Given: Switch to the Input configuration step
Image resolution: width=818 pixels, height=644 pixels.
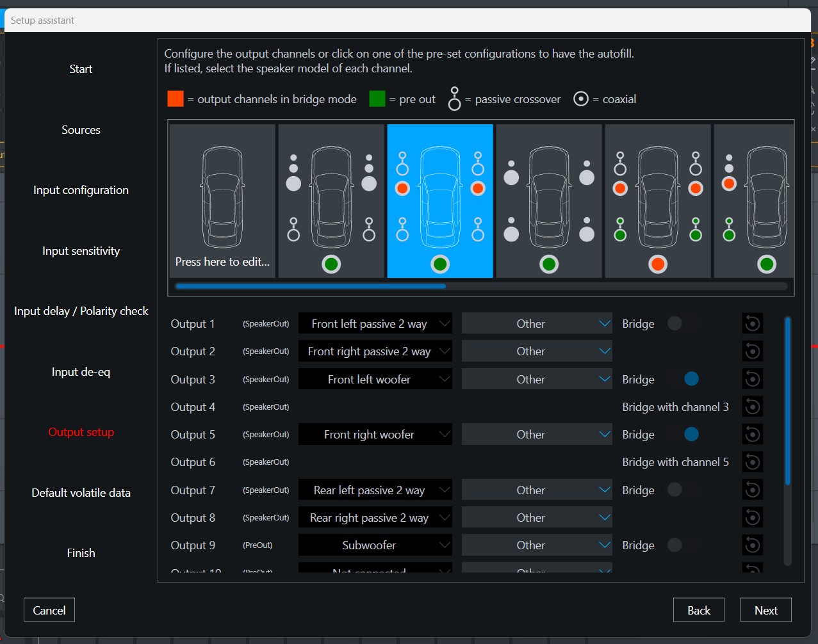Looking at the screenshot, I should tap(81, 190).
